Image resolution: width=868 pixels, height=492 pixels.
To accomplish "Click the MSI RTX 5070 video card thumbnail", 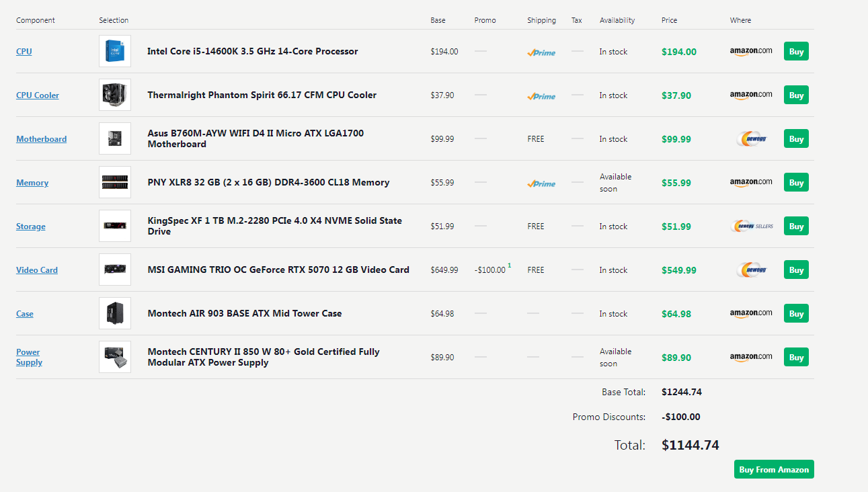I will click(115, 270).
